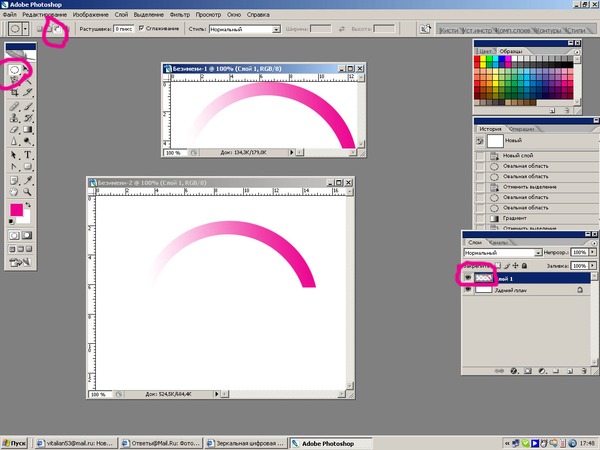Reset to default black and white colors

[11, 222]
